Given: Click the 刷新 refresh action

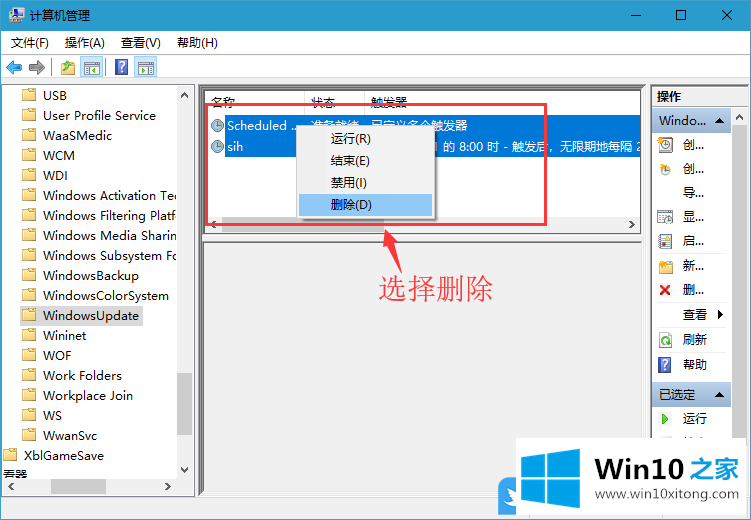Looking at the screenshot, I should point(694,340).
